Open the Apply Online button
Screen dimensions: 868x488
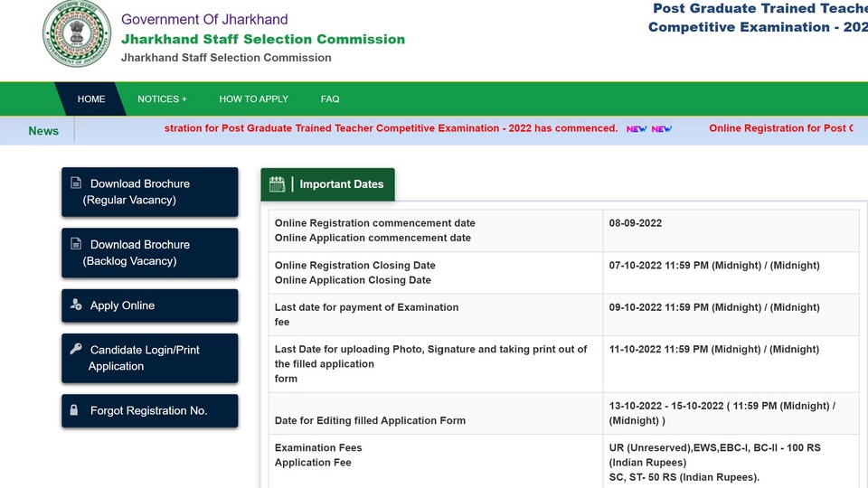[150, 305]
